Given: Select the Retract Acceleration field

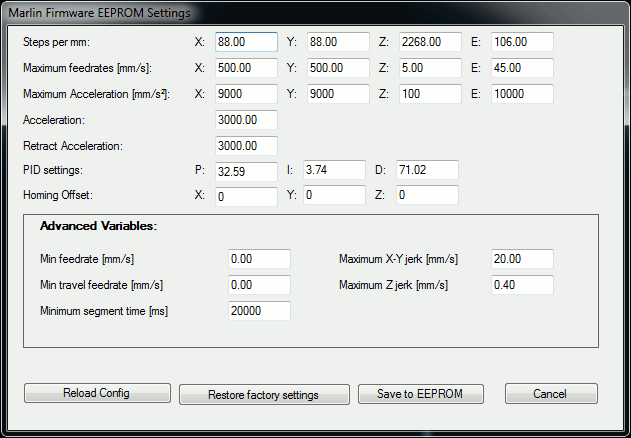Looking at the screenshot, I should (246, 146).
